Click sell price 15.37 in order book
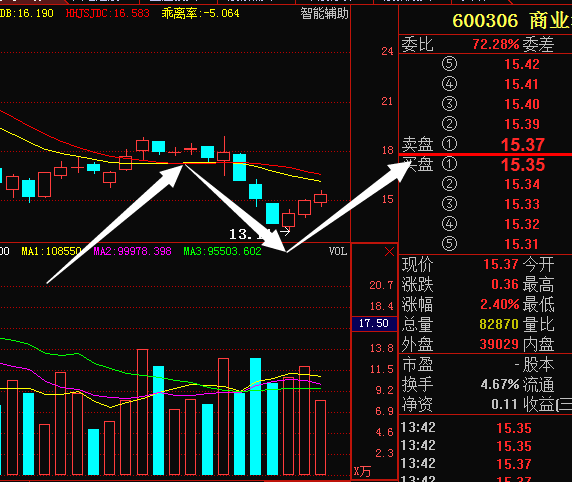 [x=523, y=144]
